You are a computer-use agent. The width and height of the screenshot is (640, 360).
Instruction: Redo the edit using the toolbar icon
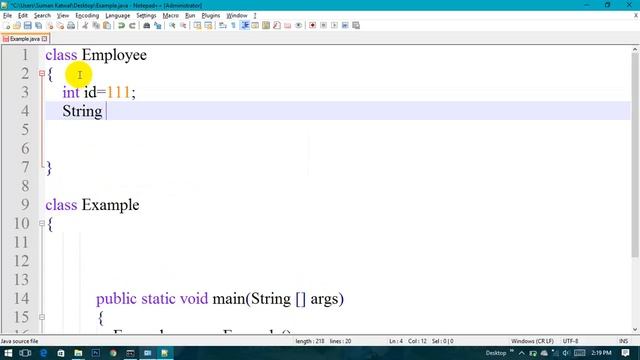132,25
